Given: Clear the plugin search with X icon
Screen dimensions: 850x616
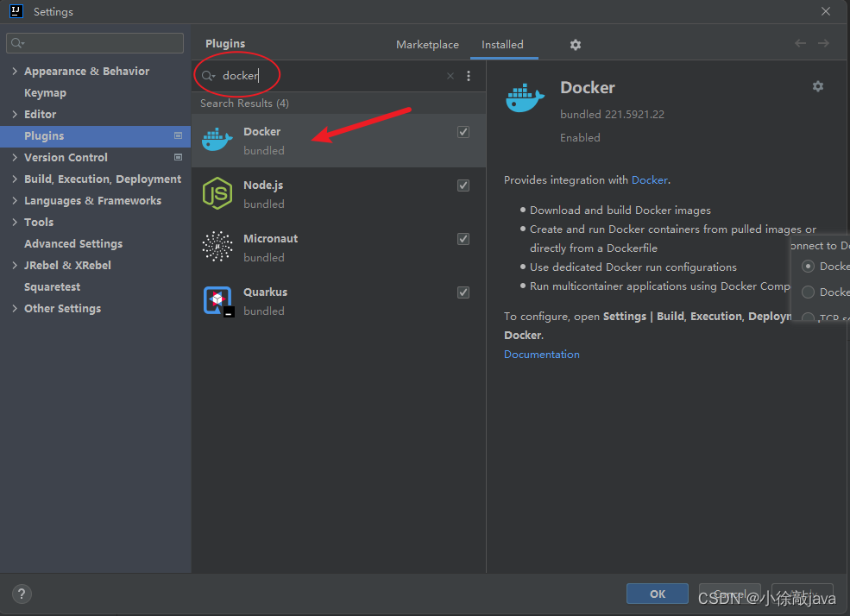Looking at the screenshot, I should 450,76.
